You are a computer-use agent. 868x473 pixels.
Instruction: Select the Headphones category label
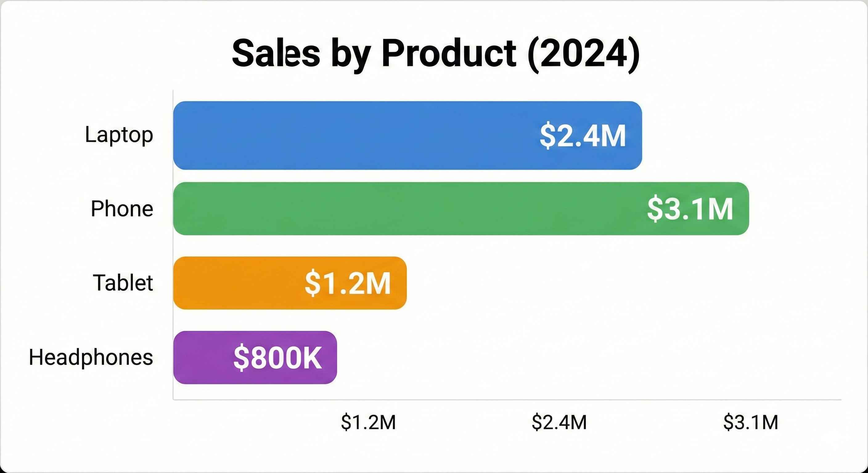[91, 357]
